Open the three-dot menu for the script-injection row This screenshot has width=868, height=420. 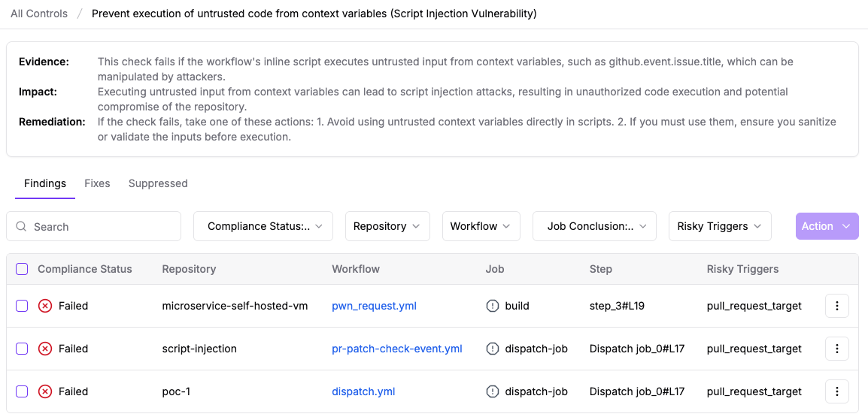click(x=837, y=349)
